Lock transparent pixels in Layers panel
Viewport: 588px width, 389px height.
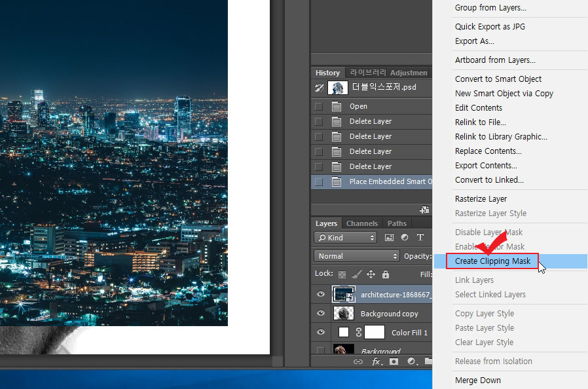coord(342,274)
